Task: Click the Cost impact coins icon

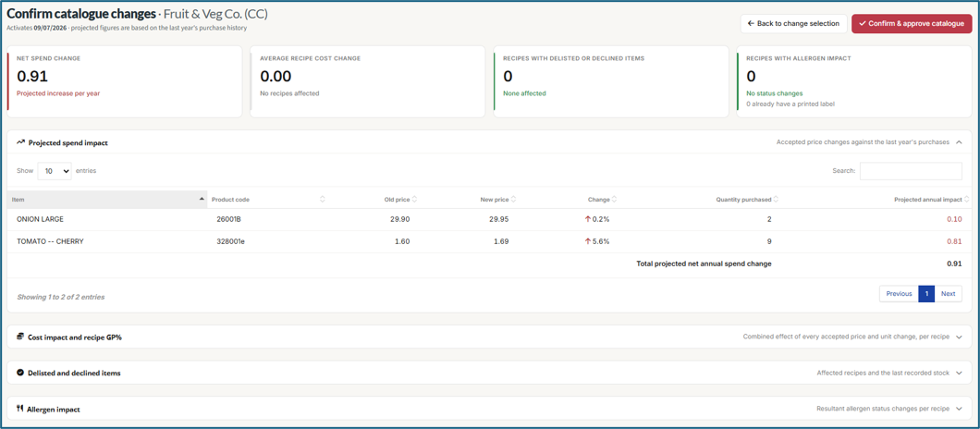Action: click(20, 337)
